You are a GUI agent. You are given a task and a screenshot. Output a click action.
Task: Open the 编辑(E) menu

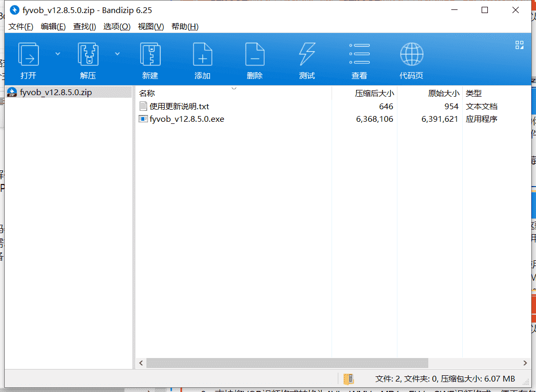click(53, 27)
